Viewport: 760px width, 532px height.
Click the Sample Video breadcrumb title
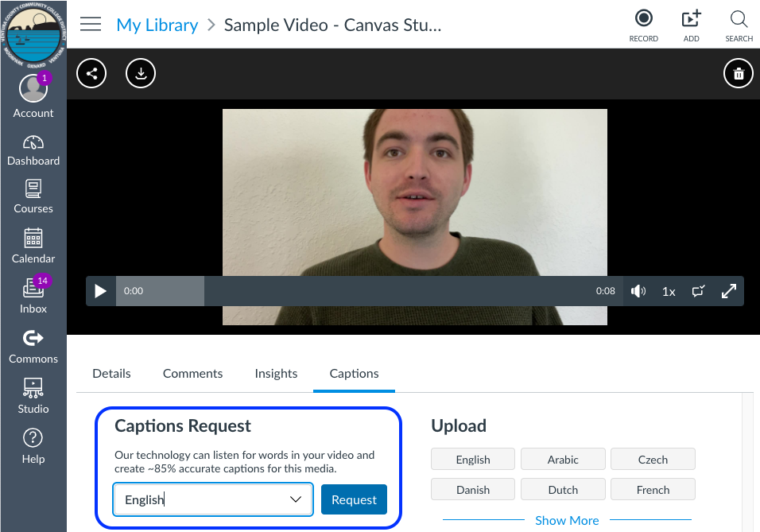click(332, 25)
